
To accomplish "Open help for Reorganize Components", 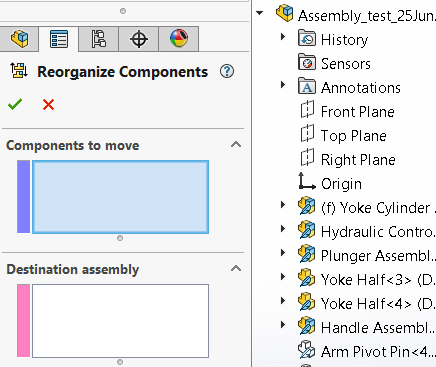I will click(227, 71).
